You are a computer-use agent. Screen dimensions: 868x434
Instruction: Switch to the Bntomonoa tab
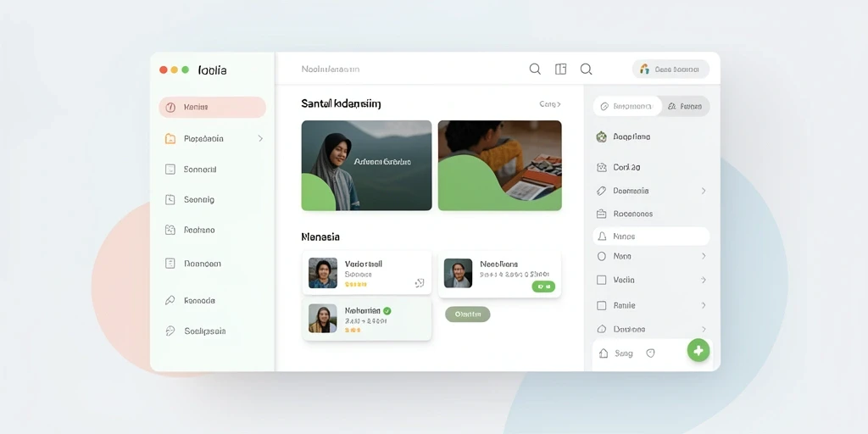pos(627,106)
